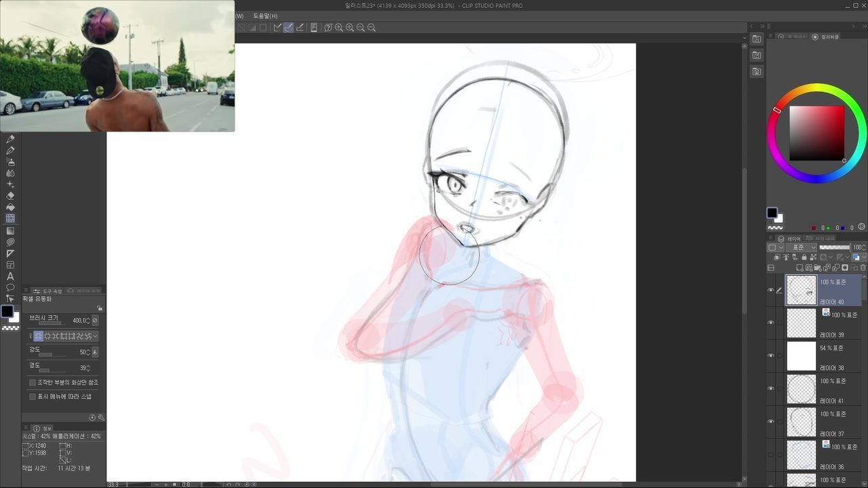
Task: Toggle visibility of layer 레이어 37
Action: point(770,422)
